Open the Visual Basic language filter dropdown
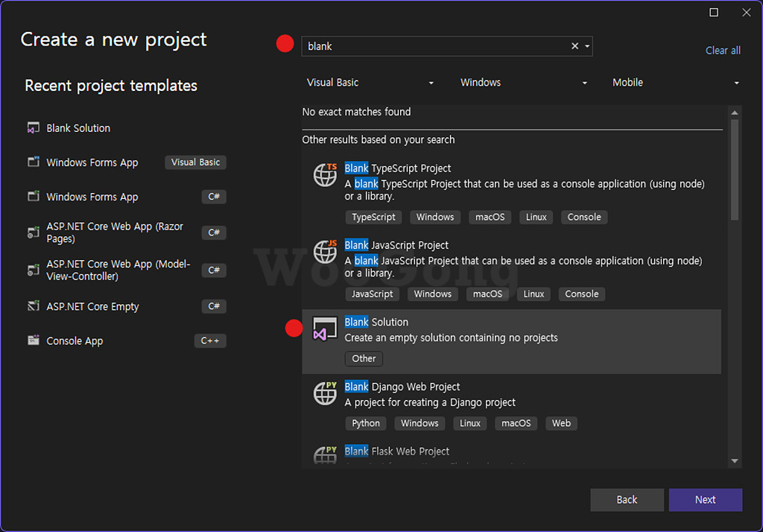763x532 pixels. click(x=370, y=83)
